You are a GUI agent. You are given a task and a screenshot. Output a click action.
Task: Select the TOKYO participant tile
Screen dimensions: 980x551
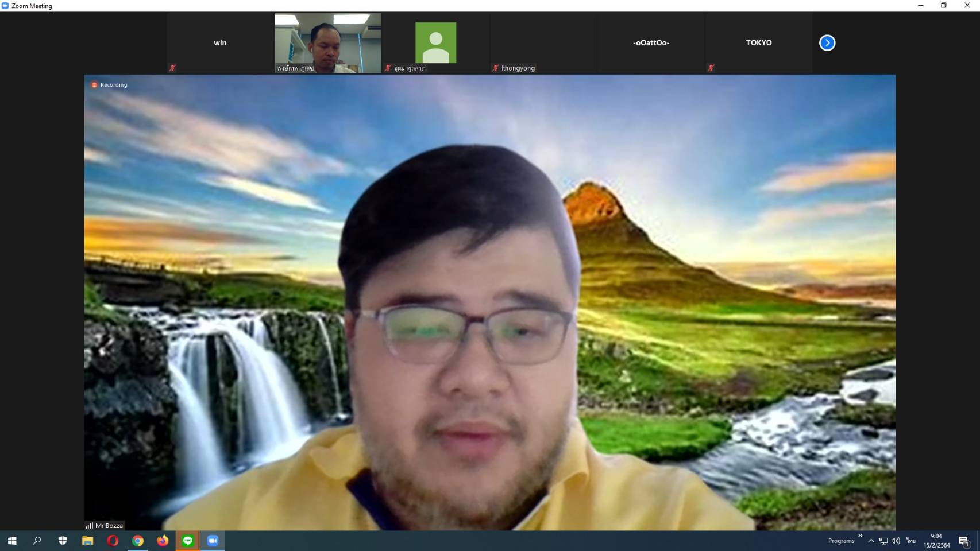click(x=758, y=43)
